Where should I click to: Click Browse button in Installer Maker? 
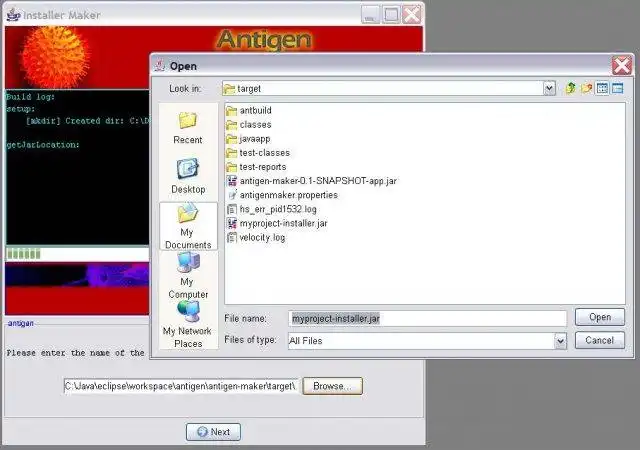pyautogui.click(x=332, y=386)
